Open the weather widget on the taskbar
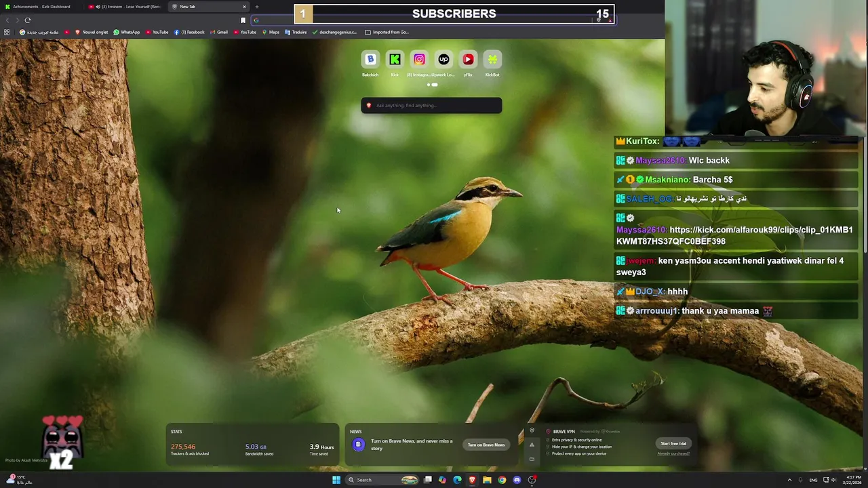Screen dimensions: 868x488 (x=19, y=480)
